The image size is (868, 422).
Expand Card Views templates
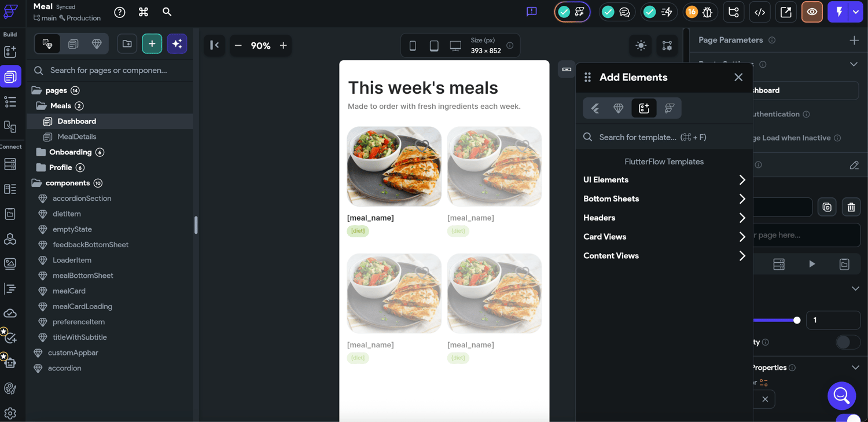click(664, 237)
